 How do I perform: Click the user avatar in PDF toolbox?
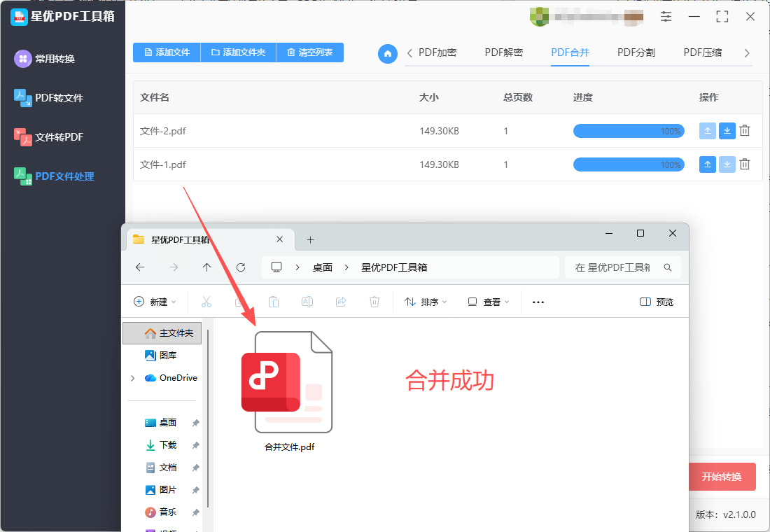point(539,17)
